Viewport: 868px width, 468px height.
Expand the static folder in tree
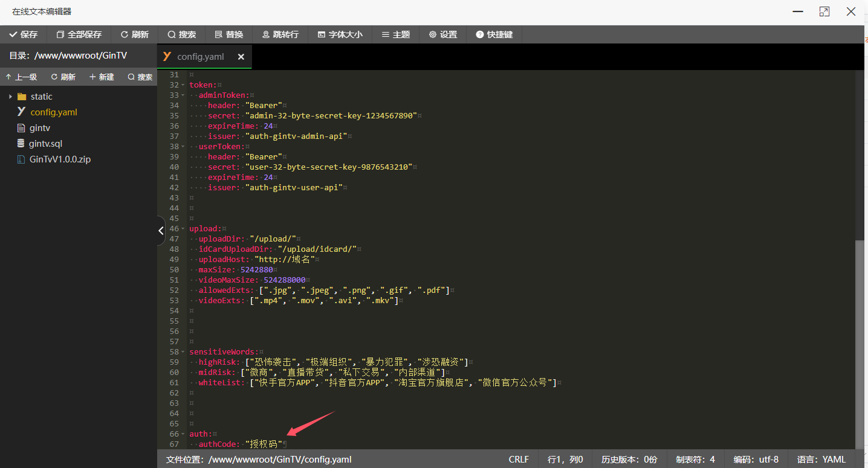(x=11, y=97)
